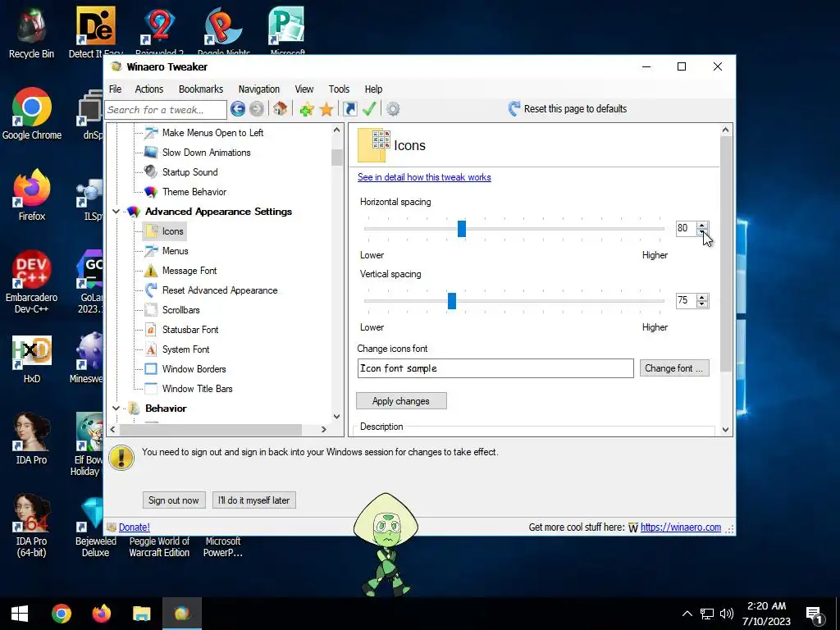Open the winaero.com link
Viewport: 840px width, 630px height.
click(680, 527)
